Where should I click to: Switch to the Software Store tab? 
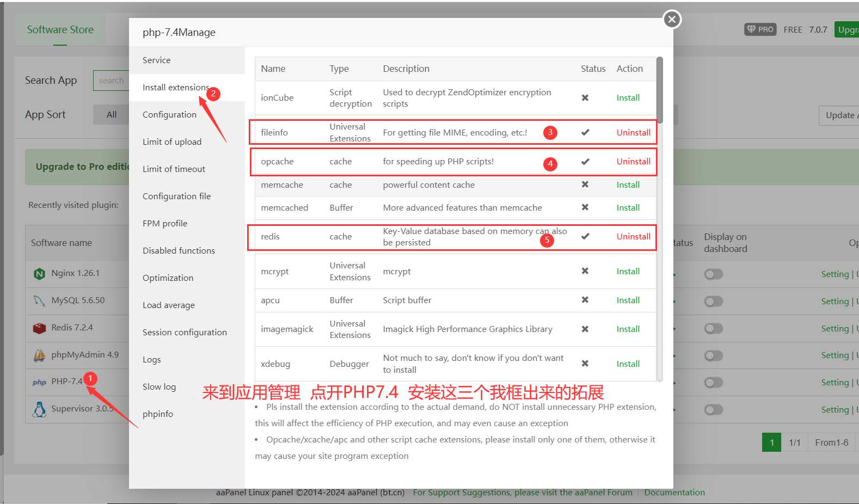click(60, 30)
